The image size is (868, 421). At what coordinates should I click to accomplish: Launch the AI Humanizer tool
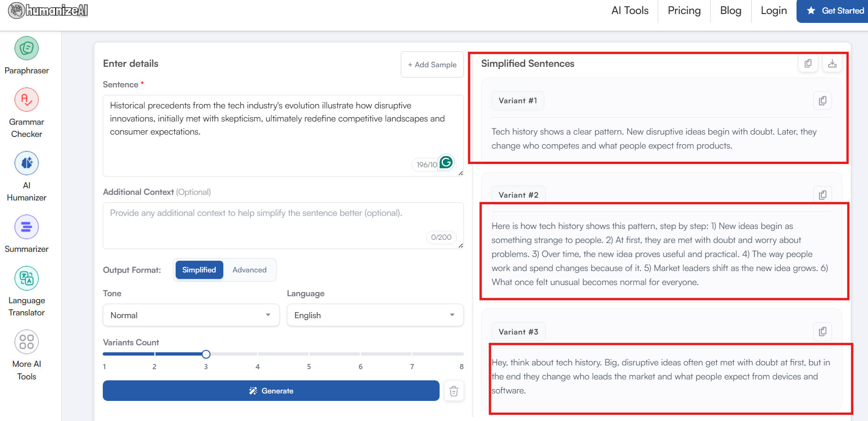coord(27,164)
